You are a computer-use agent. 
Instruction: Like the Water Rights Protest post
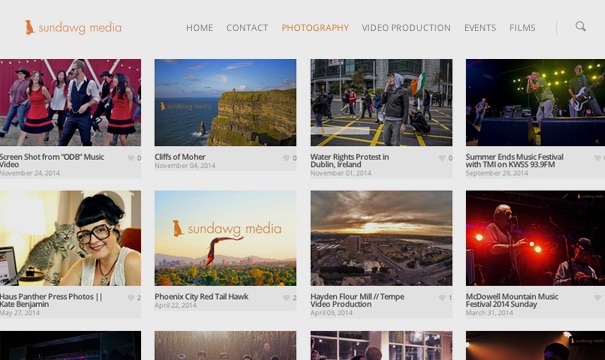point(442,158)
